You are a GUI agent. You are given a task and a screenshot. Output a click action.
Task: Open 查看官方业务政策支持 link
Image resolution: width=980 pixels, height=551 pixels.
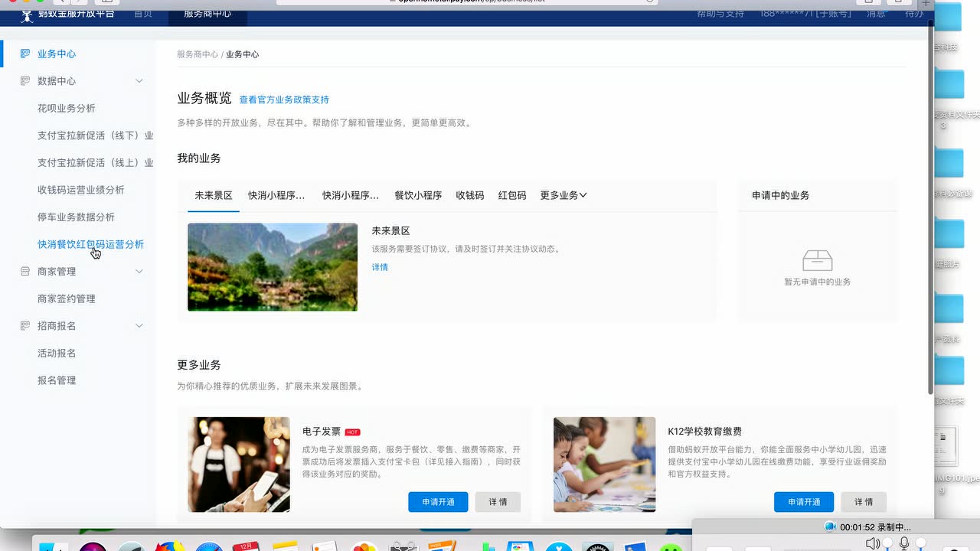point(284,99)
